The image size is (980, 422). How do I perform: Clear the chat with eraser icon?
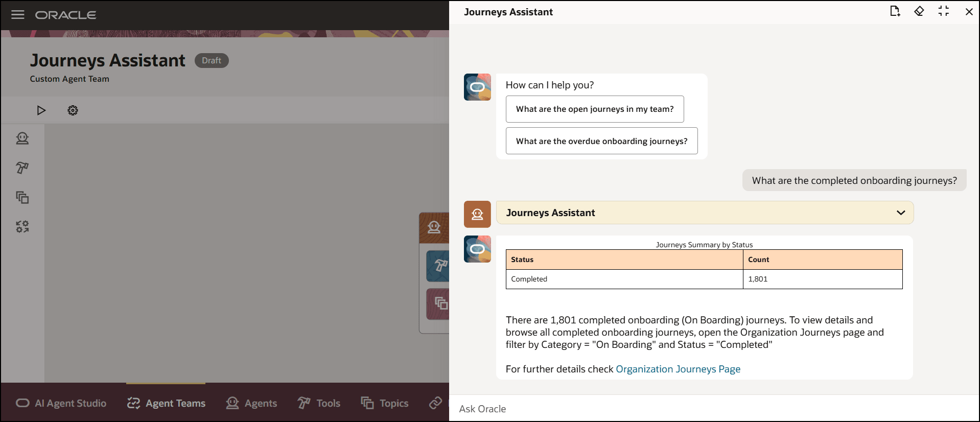(x=919, y=11)
